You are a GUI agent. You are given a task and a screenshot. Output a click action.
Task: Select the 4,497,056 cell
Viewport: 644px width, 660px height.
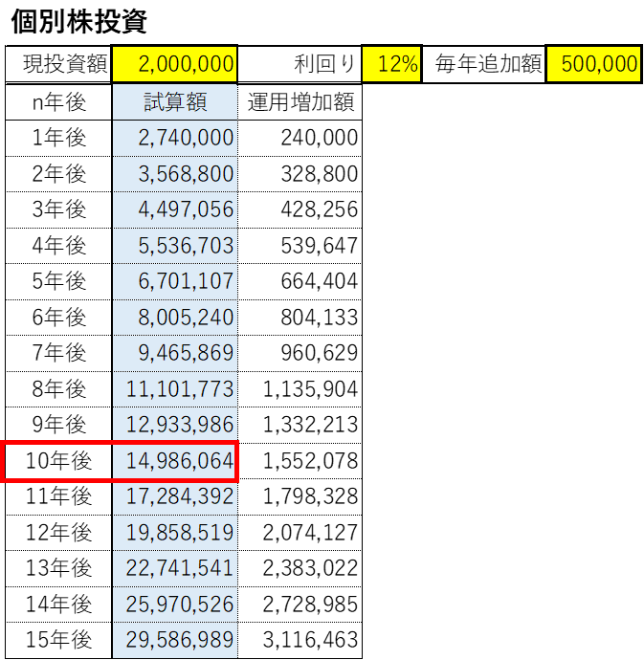[175, 210]
